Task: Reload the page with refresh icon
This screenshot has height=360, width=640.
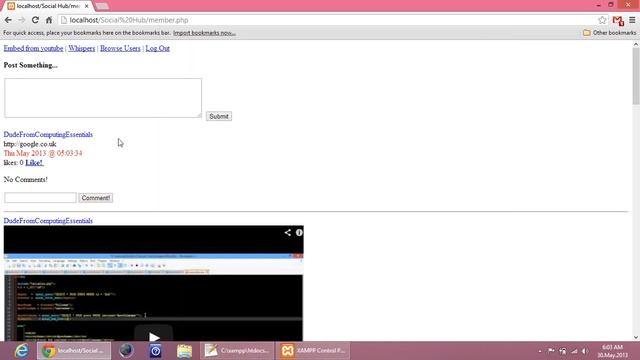Action: 36,20
